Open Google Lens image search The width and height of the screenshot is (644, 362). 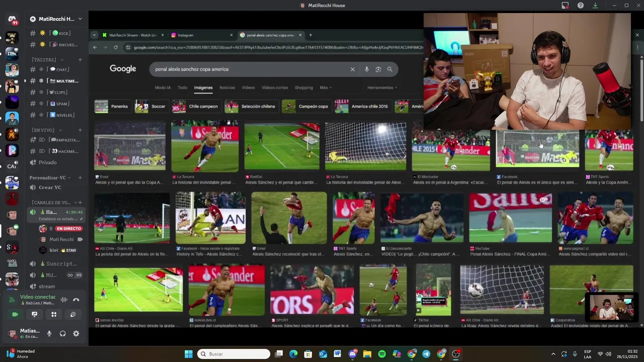(378, 69)
